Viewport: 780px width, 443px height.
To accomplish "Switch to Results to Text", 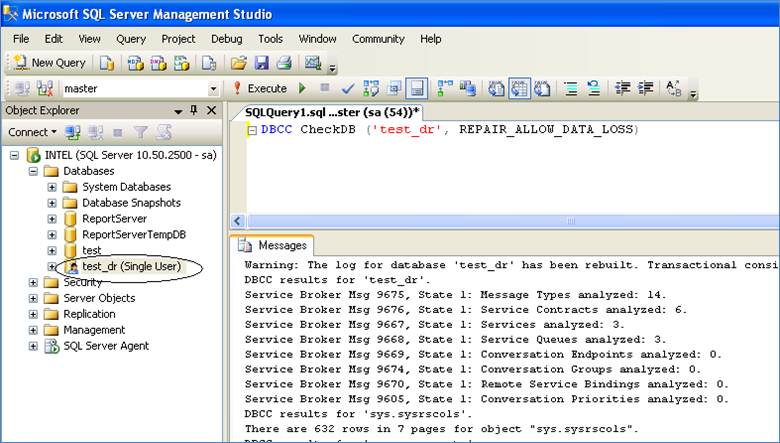I will (x=496, y=89).
